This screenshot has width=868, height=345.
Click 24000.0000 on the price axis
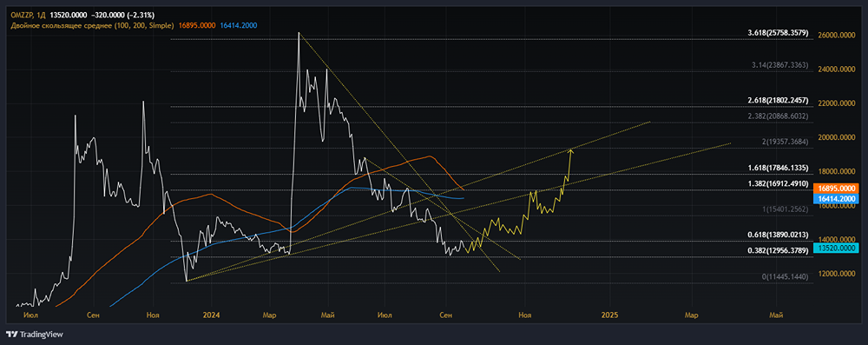tap(837, 70)
